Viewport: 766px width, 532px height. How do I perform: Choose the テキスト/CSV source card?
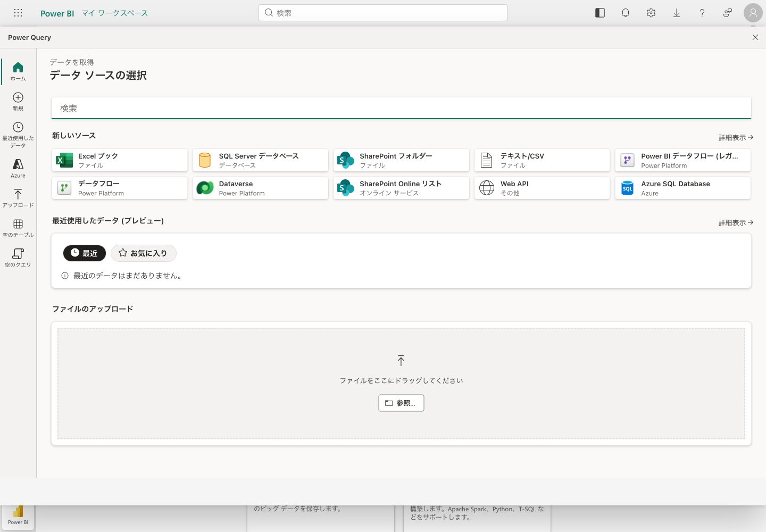pos(542,160)
